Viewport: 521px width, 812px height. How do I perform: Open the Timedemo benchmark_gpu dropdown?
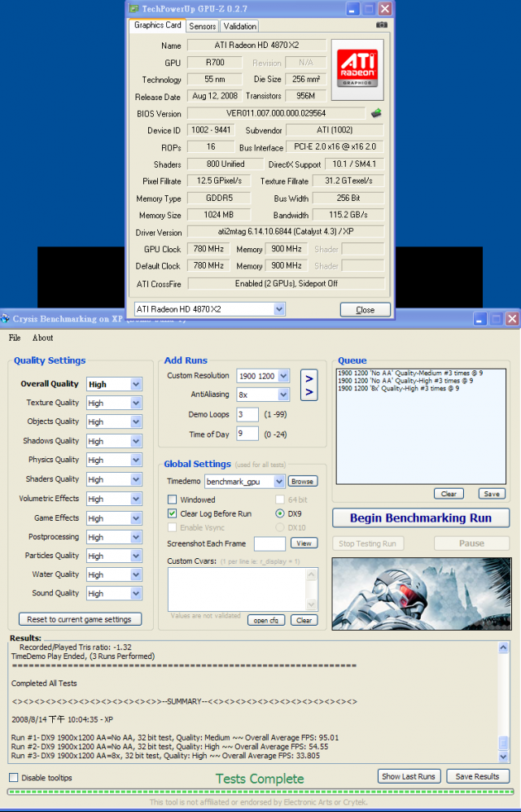(278, 482)
